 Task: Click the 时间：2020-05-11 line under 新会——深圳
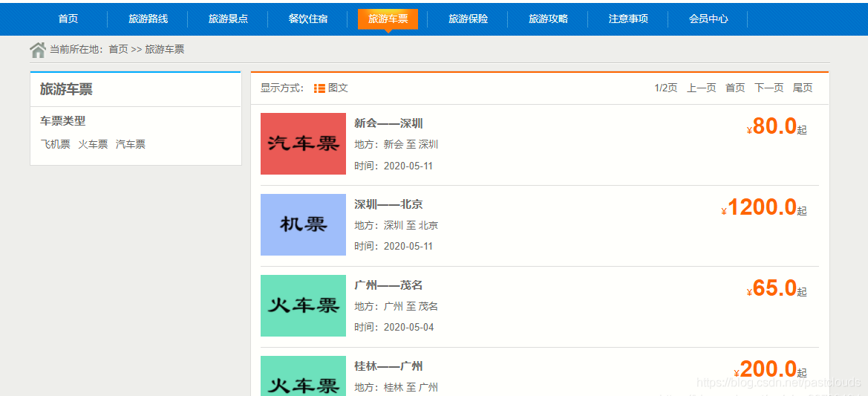(x=394, y=166)
